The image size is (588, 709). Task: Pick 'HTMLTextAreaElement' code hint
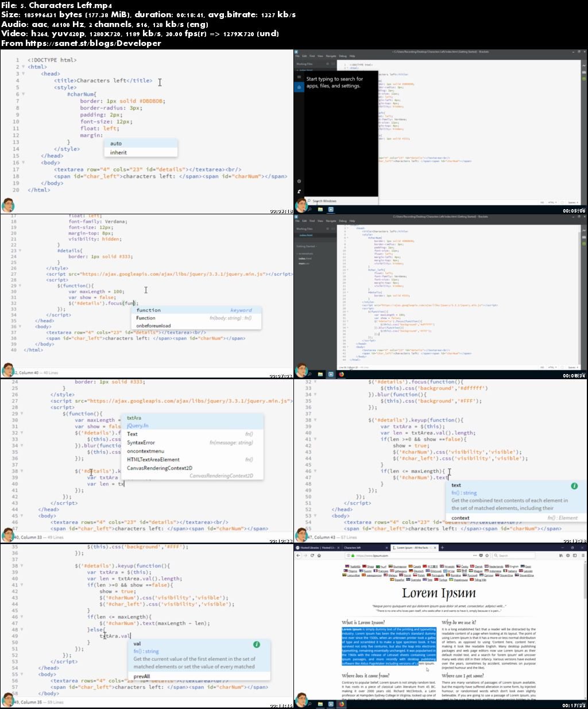click(x=192, y=460)
